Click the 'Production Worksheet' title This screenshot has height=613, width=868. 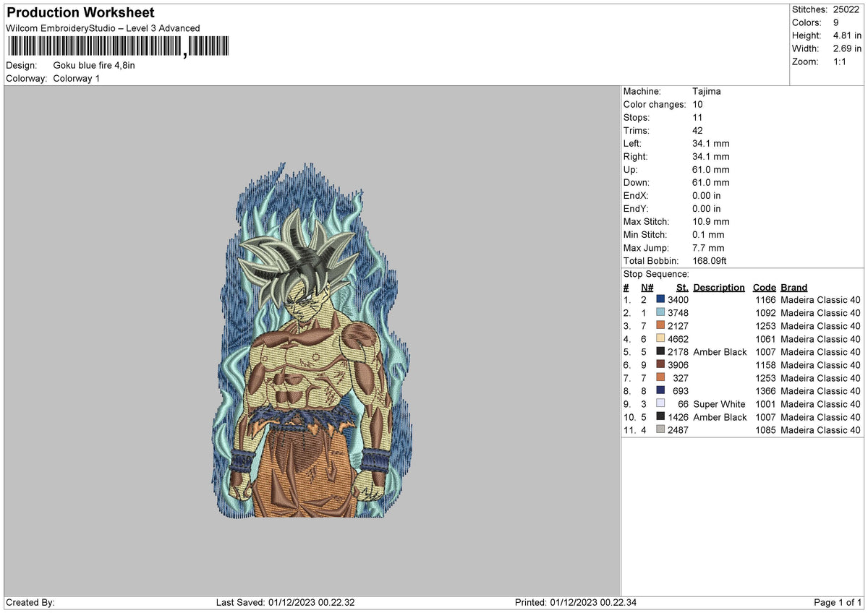80,13
